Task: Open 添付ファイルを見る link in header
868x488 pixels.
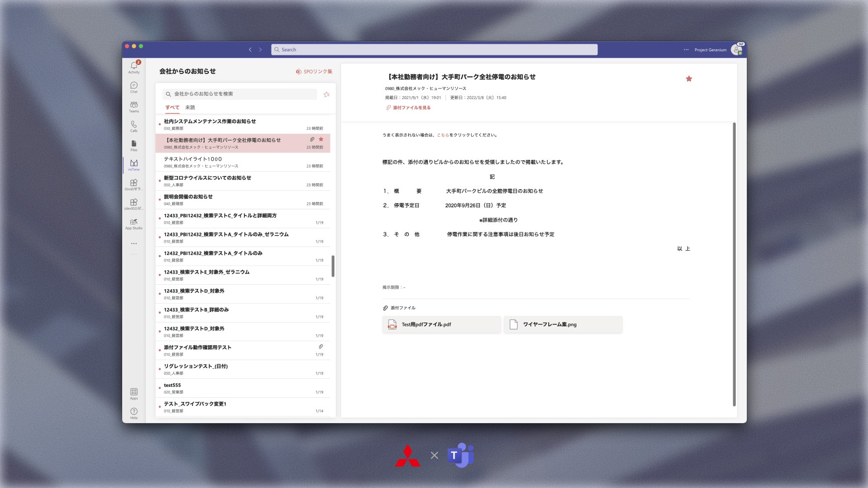Action: coord(408,108)
